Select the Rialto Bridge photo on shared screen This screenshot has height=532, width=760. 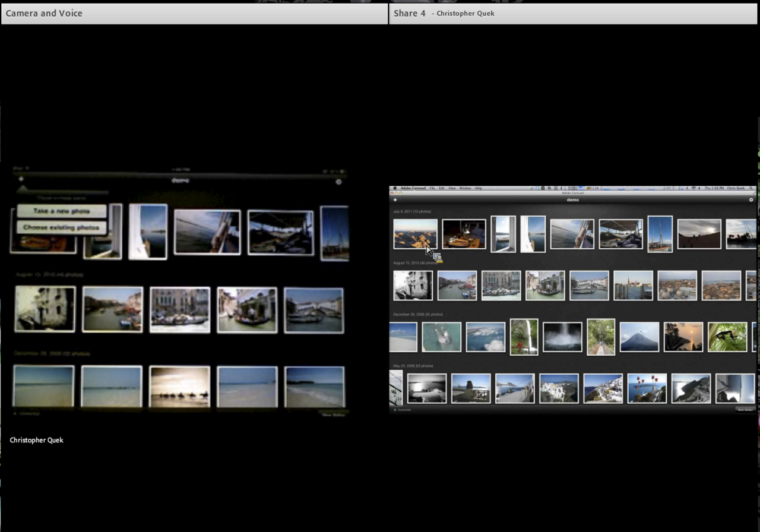tap(589, 286)
